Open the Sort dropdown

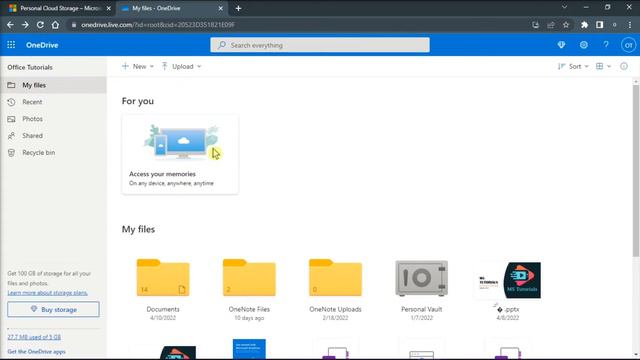click(x=573, y=66)
